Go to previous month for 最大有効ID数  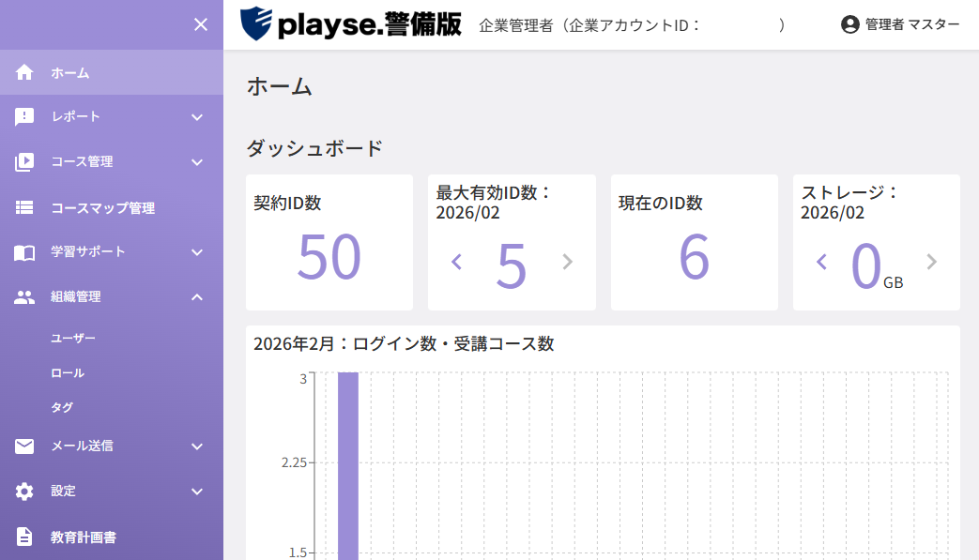pyautogui.click(x=456, y=262)
